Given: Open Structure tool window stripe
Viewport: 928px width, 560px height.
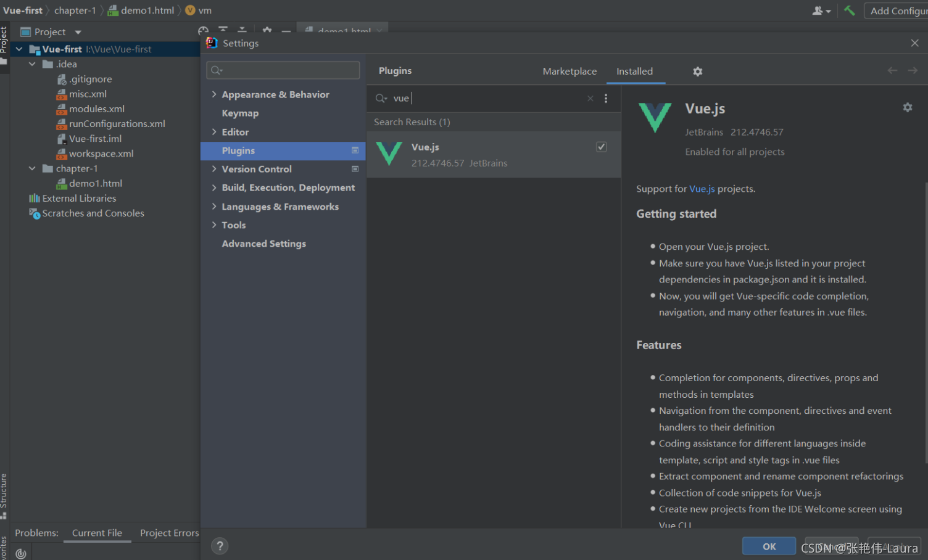Looking at the screenshot, I should [4, 496].
